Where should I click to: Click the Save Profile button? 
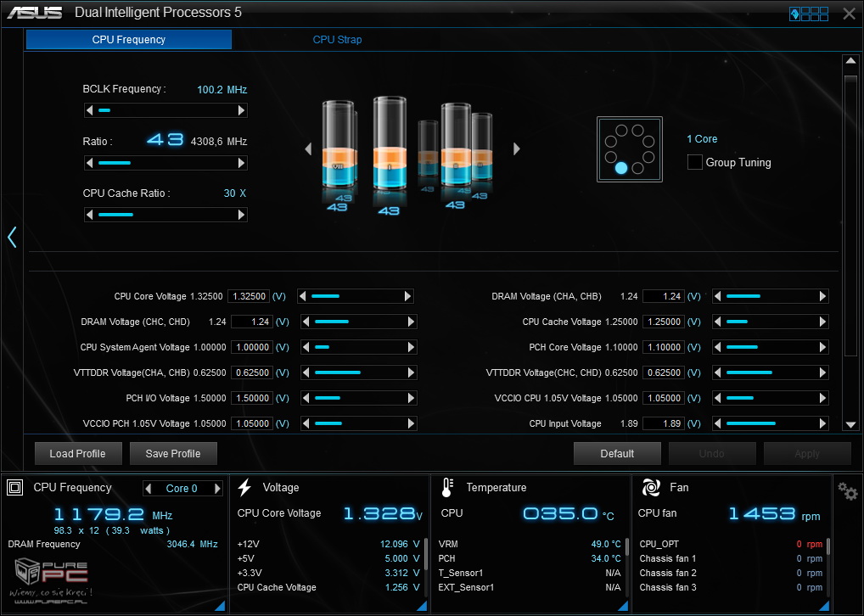point(173,453)
